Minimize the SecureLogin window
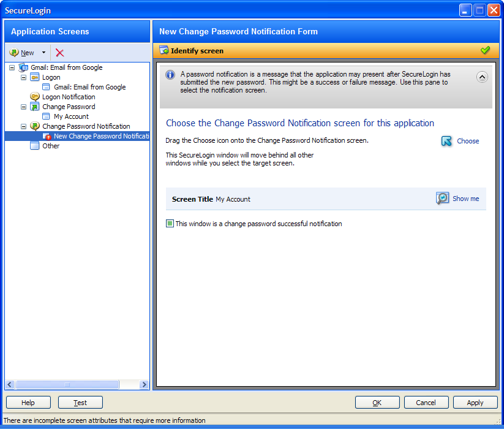 point(465,10)
